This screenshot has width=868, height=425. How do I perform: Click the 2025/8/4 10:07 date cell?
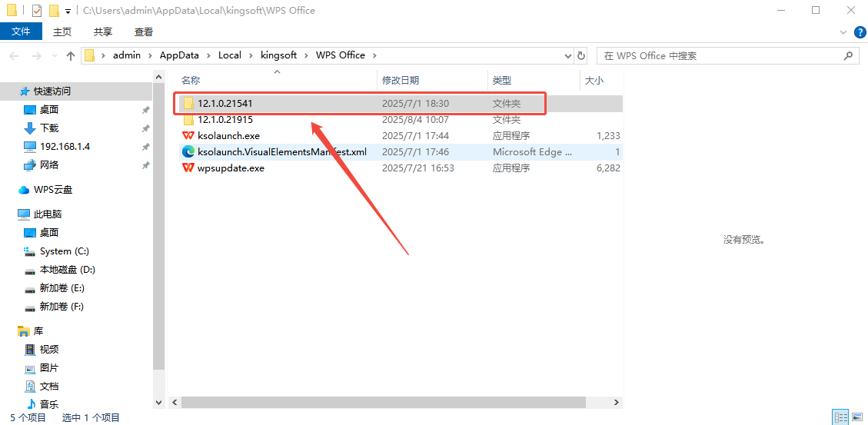click(415, 120)
